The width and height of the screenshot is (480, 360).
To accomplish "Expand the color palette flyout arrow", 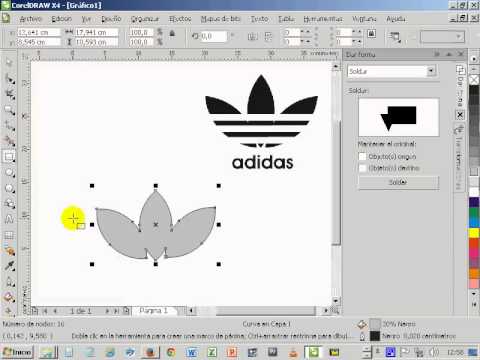I will click(x=474, y=305).
